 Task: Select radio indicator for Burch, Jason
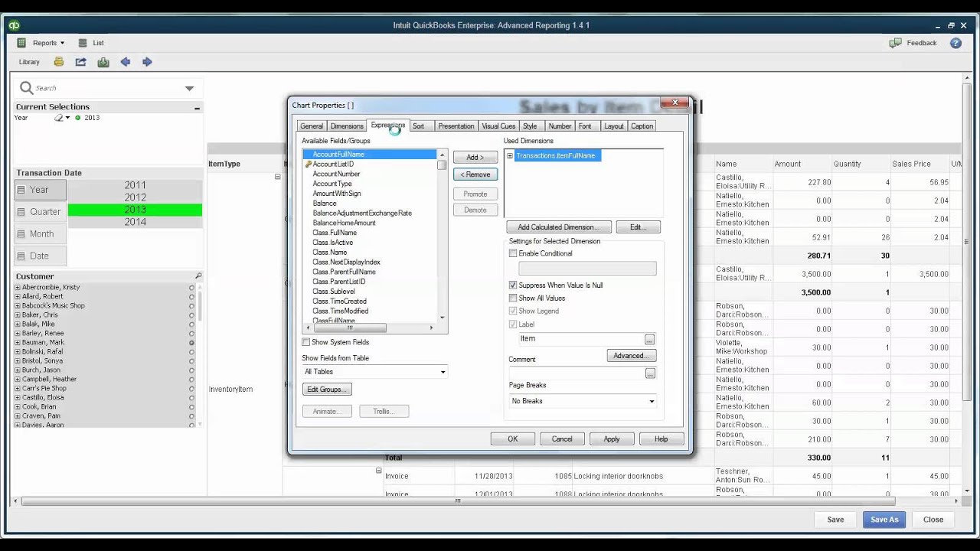click(191, 370)
